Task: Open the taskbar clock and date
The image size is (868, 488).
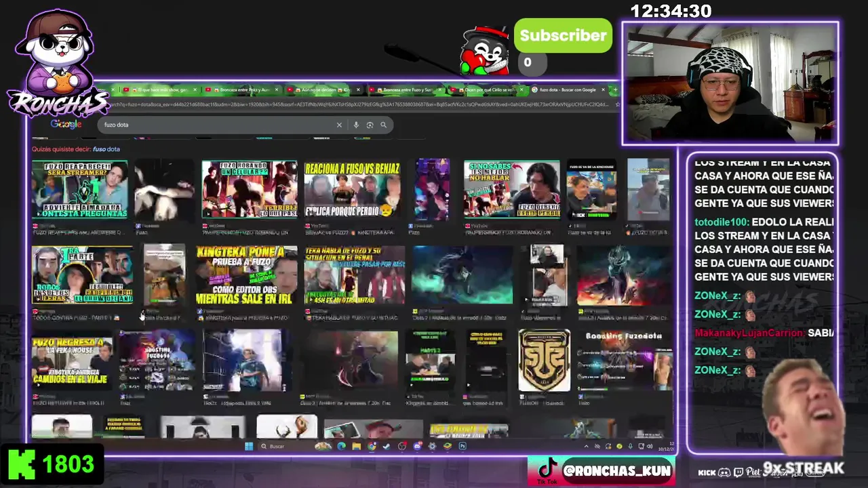Action: point(665,446)
